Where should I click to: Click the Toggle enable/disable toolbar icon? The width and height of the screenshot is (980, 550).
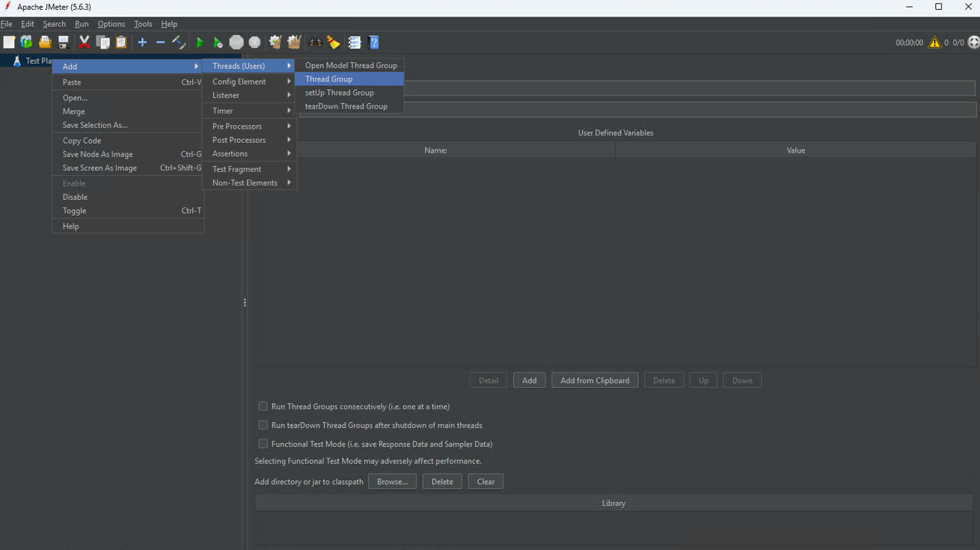point(179,43)
